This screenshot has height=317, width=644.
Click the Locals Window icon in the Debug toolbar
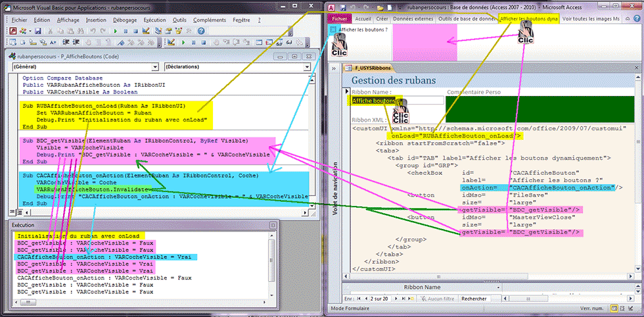pos(260,42)
